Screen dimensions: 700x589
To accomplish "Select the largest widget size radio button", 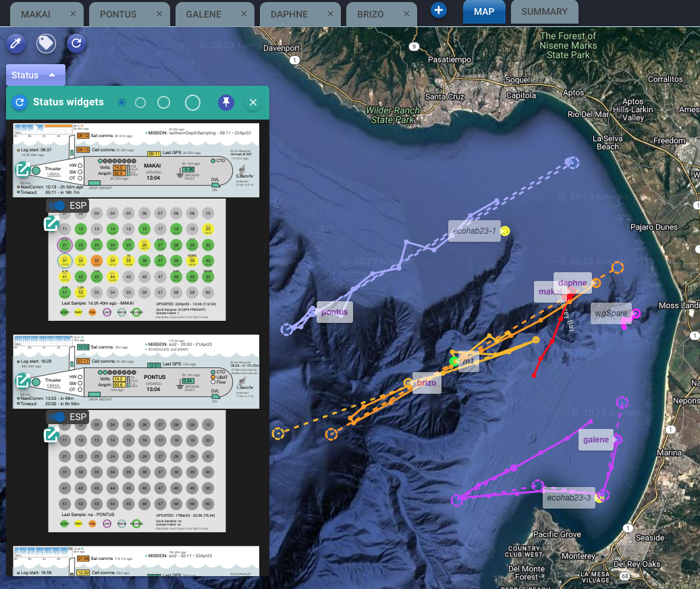I will 192,103.
